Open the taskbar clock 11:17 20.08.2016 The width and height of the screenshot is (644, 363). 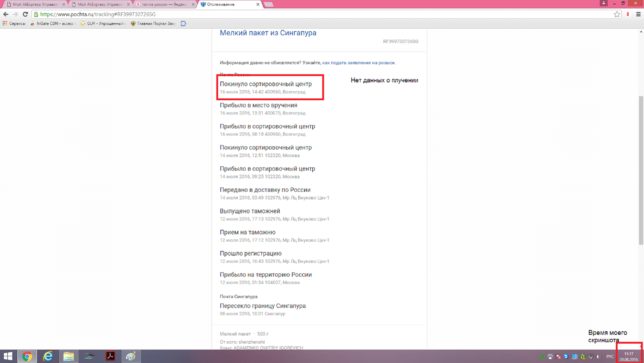coord(629,357)
